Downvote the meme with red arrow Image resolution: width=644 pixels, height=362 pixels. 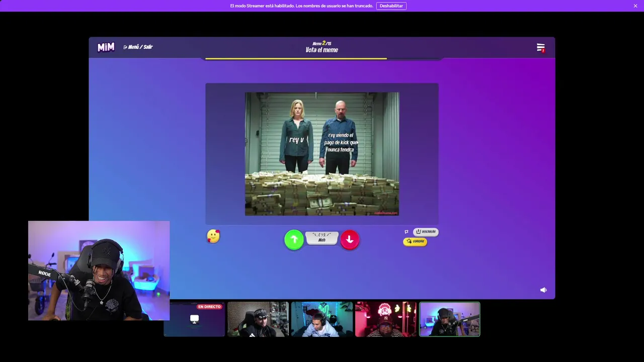(x=350, y=240)
